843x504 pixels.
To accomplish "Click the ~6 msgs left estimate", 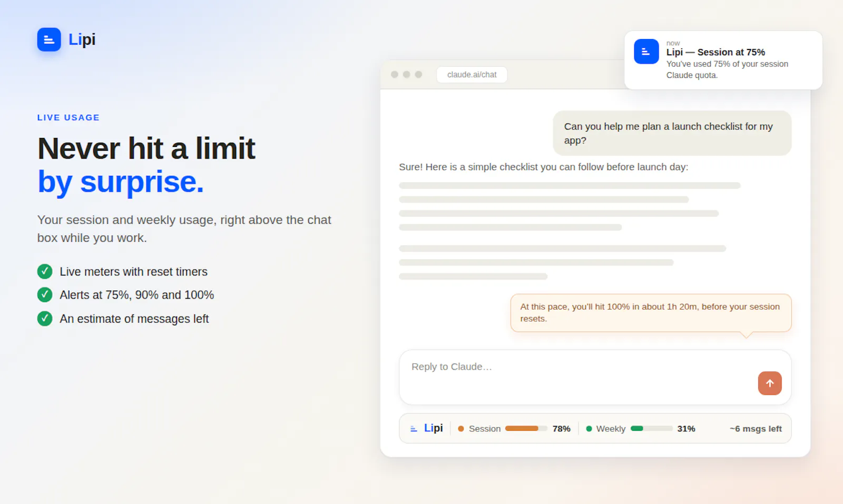I will [756, 429].
